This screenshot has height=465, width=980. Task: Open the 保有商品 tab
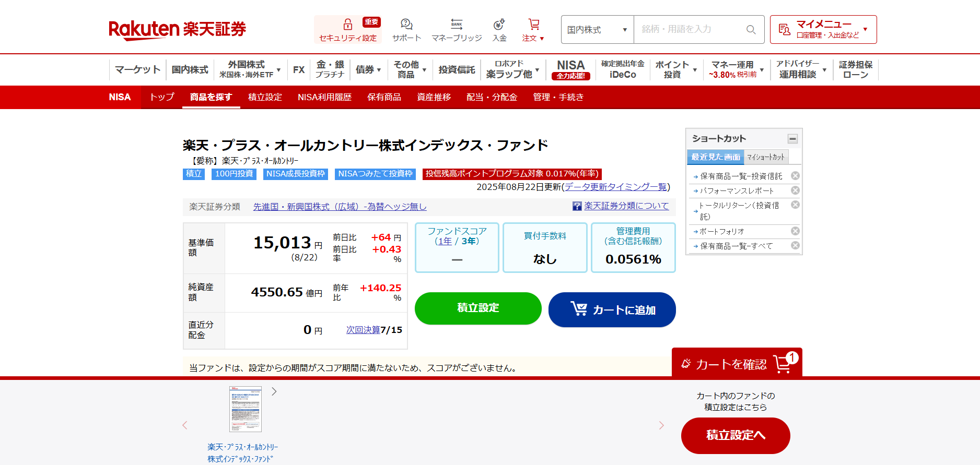tap(384, 97)
